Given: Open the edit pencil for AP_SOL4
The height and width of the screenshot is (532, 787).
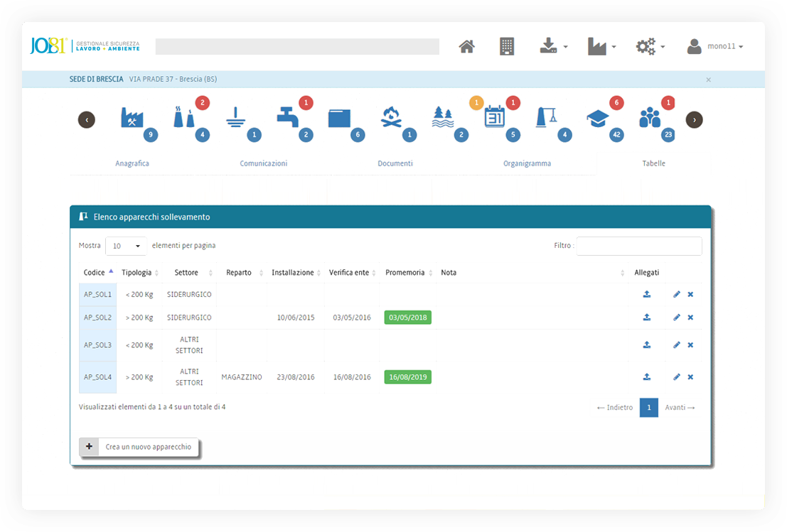Looking at the screenshot, I should (x=676, y=376).
